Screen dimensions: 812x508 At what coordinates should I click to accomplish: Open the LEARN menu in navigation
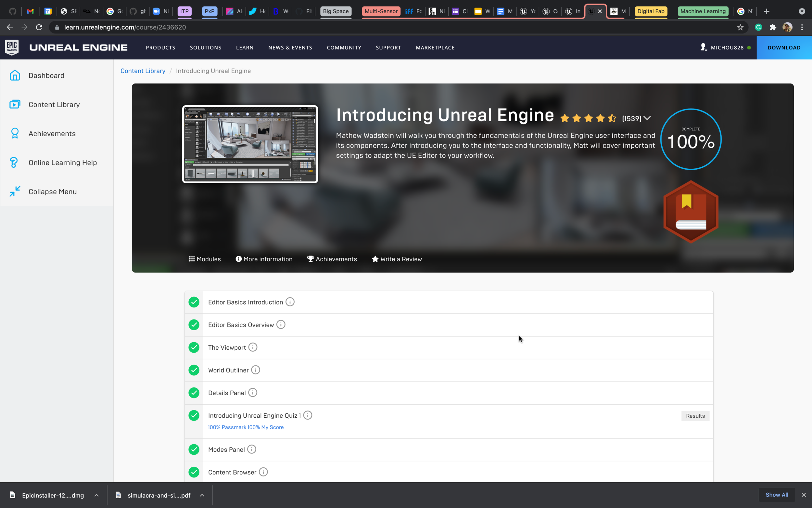point(245,48)
